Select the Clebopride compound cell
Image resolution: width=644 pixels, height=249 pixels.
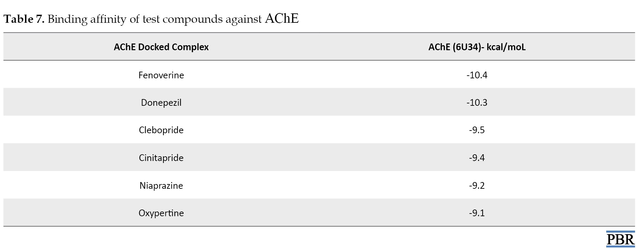click(161, 130)
